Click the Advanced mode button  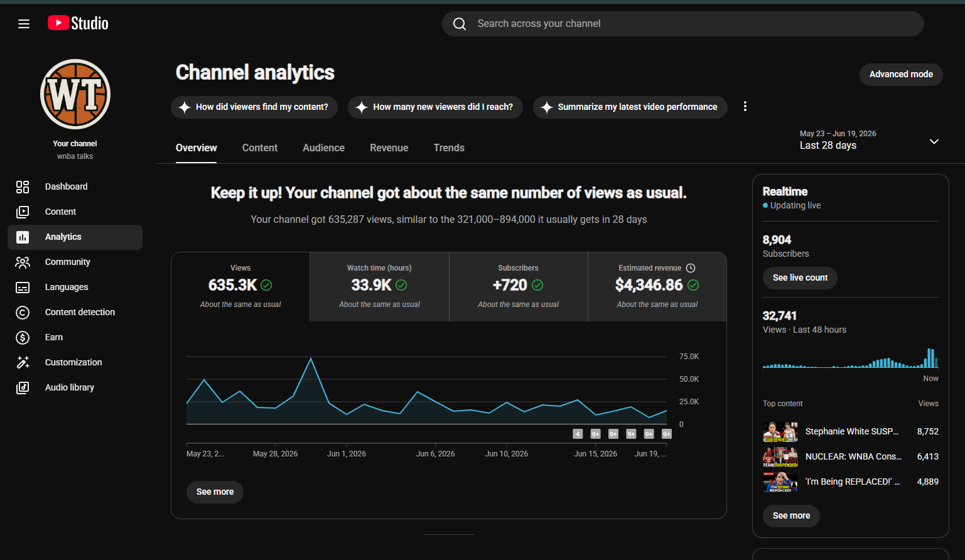pyautogui.click(x=901, y=74)
